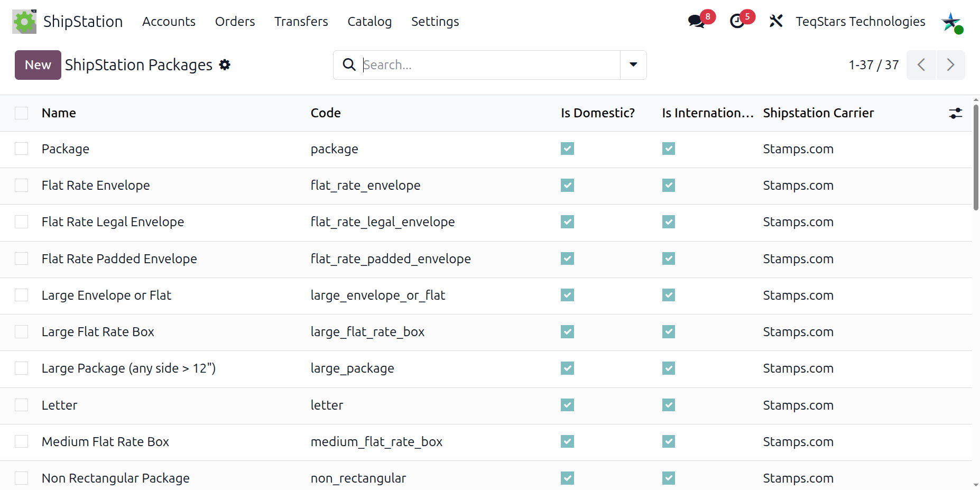The image size is (980, 490).
Task: Open the Flat Rate Legal Envelope record
Action: click(113, 222)
